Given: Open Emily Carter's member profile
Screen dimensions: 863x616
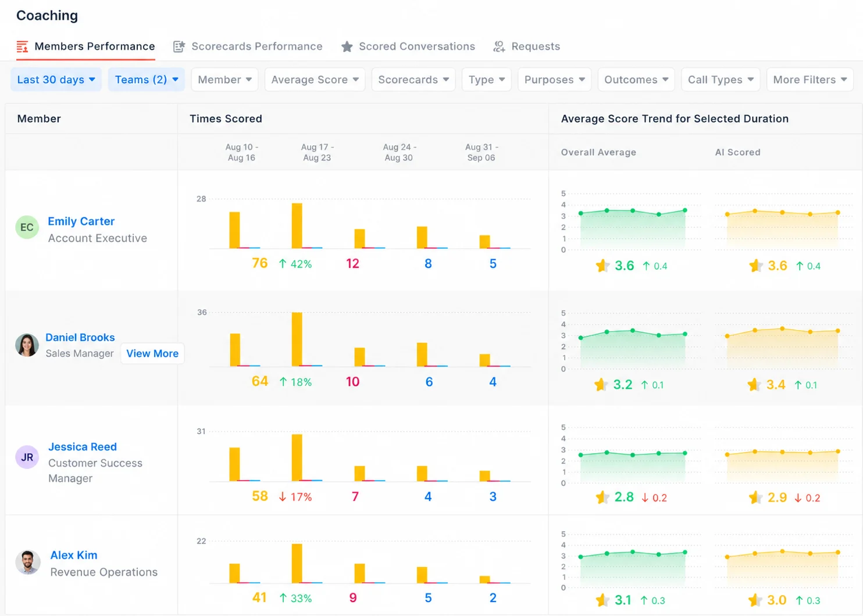Looking at the screenshot, I should pyautogui.click(x=81, y=221).
